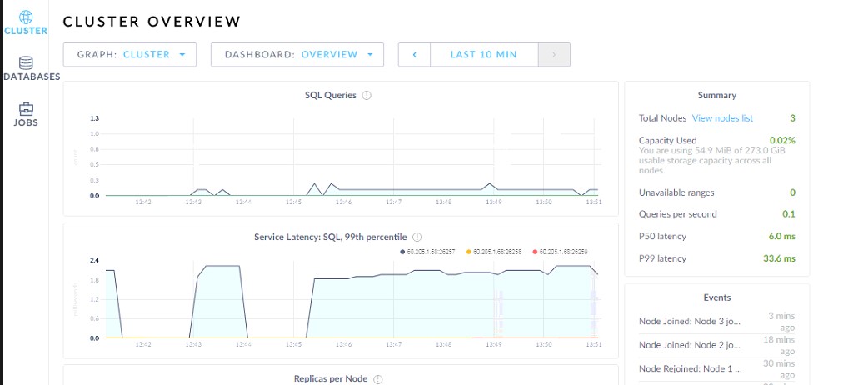Open the Jobs briefcase icon in sidebar
Screen dimensions: 868x385
point(26,108)
